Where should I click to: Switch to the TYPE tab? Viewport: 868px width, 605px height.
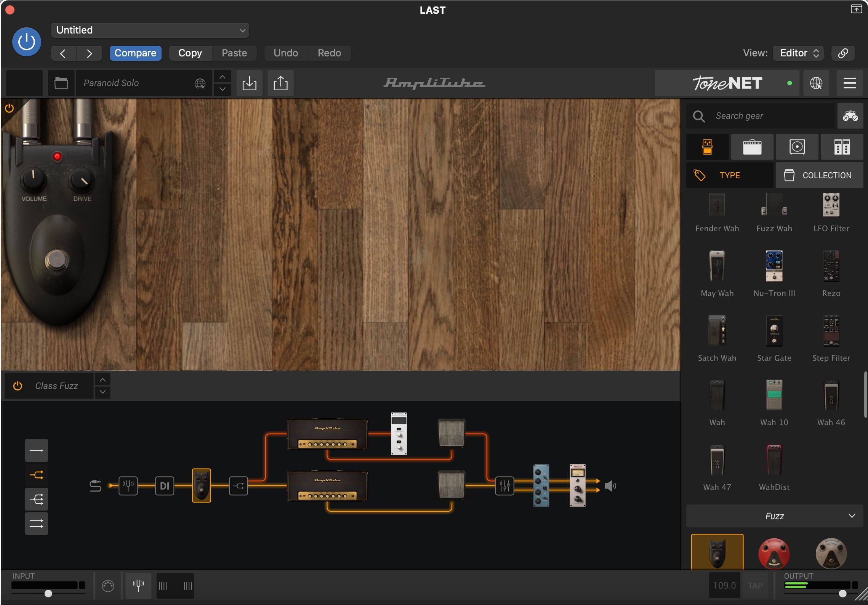point(730,175)
